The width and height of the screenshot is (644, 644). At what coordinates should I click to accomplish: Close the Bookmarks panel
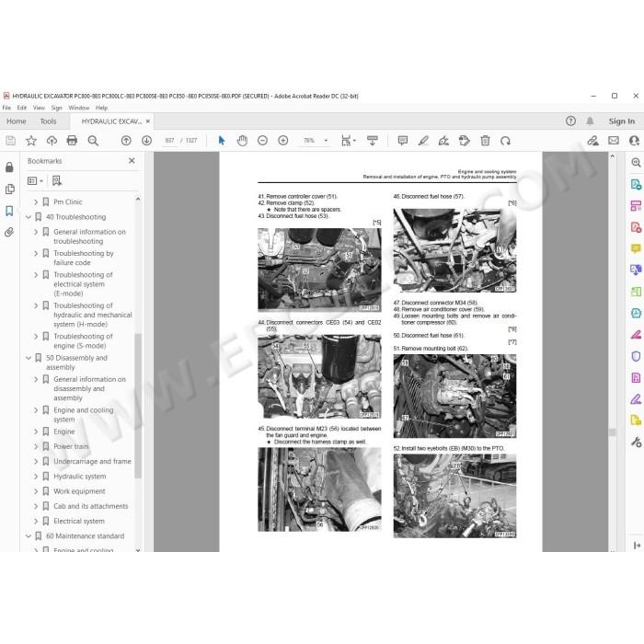(x=132, y=161)
